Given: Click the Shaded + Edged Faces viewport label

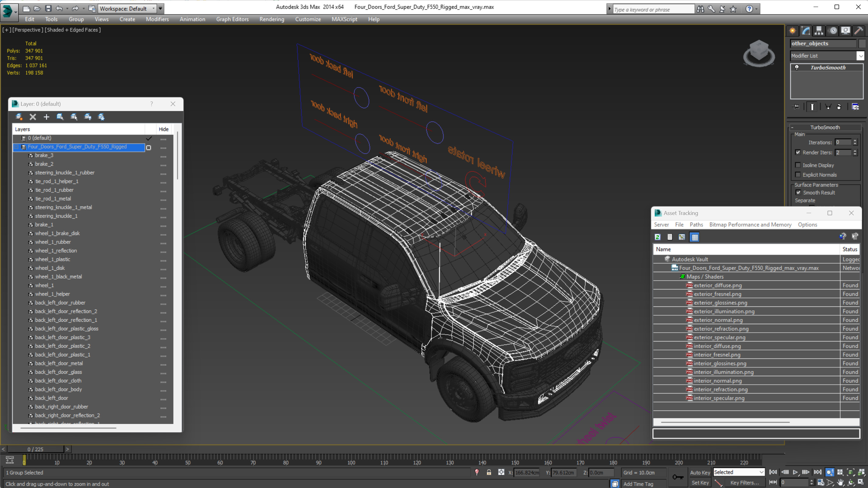Looking at the screenshot, I should point(72,29).
